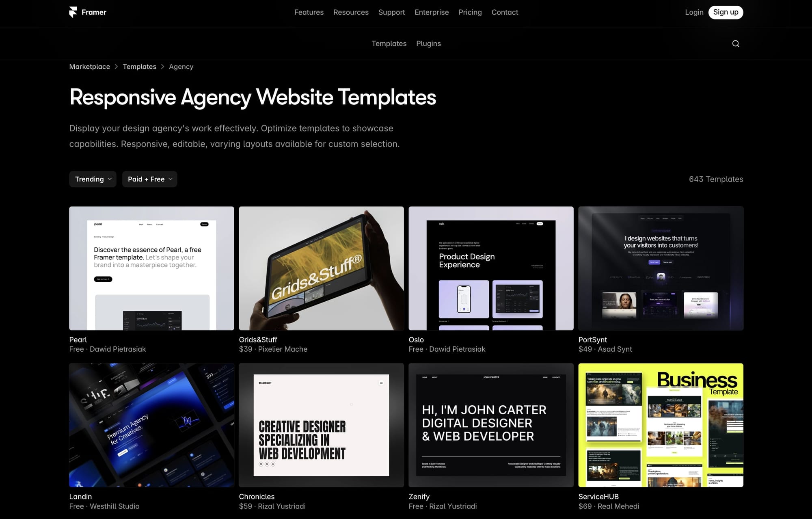Click the search icon
Viewport: 812px width, 519px height.
(x=736, y=43)
